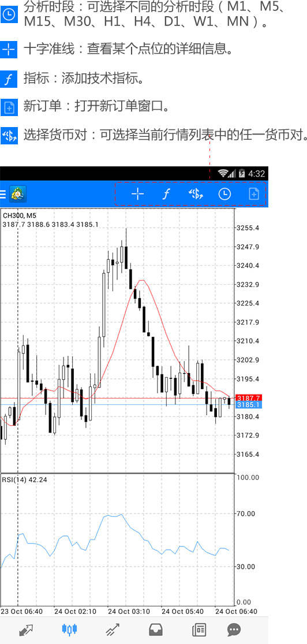
Task: Open the History inbox tray icon
Action: coord(156,630)
